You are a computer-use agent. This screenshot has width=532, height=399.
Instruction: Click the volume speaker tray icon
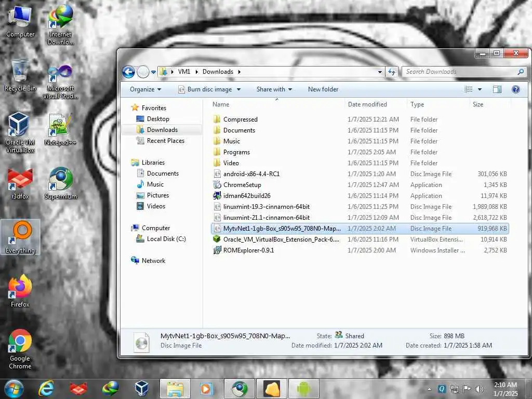pyautogui.click(x=480, y=389)
